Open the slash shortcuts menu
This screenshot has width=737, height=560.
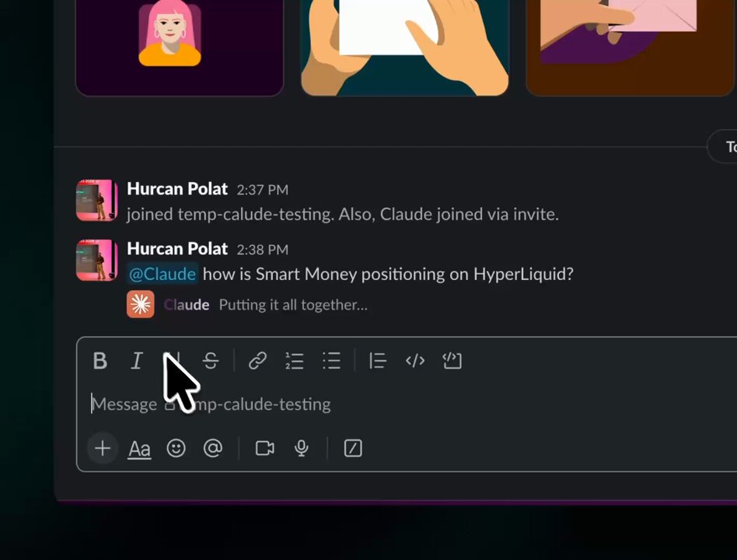(353, 448)
